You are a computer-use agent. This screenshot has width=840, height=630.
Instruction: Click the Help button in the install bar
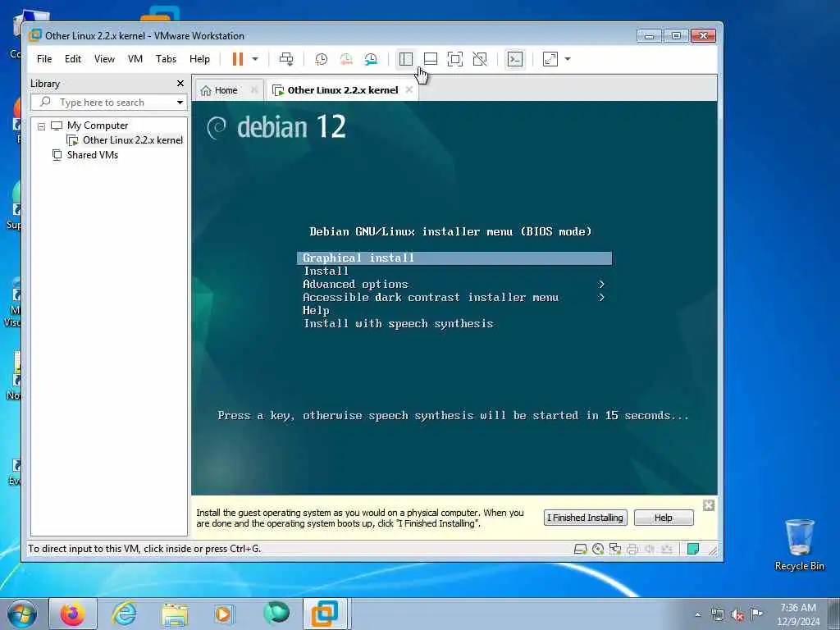coord(663,518)
